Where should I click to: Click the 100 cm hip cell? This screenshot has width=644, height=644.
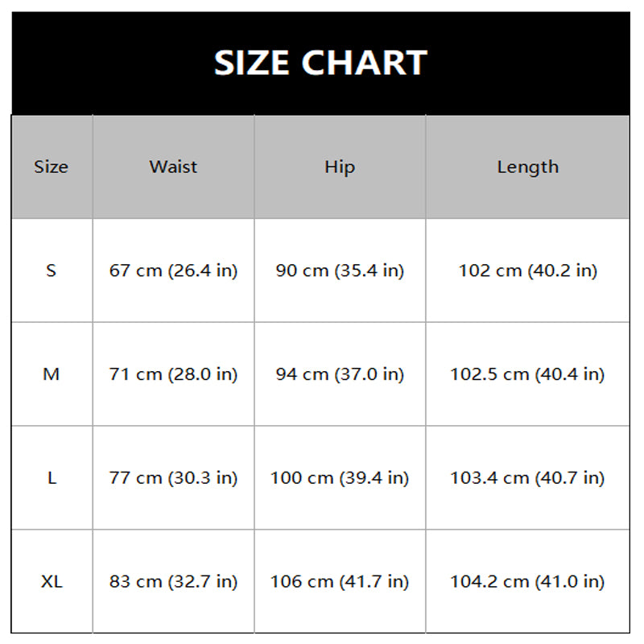click(340, 478)
